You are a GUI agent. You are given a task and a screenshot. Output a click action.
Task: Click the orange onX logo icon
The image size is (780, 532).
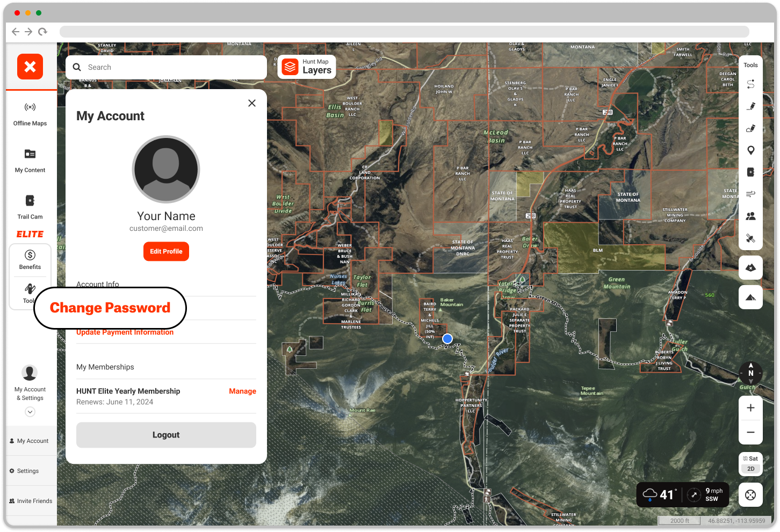point(30,67)
